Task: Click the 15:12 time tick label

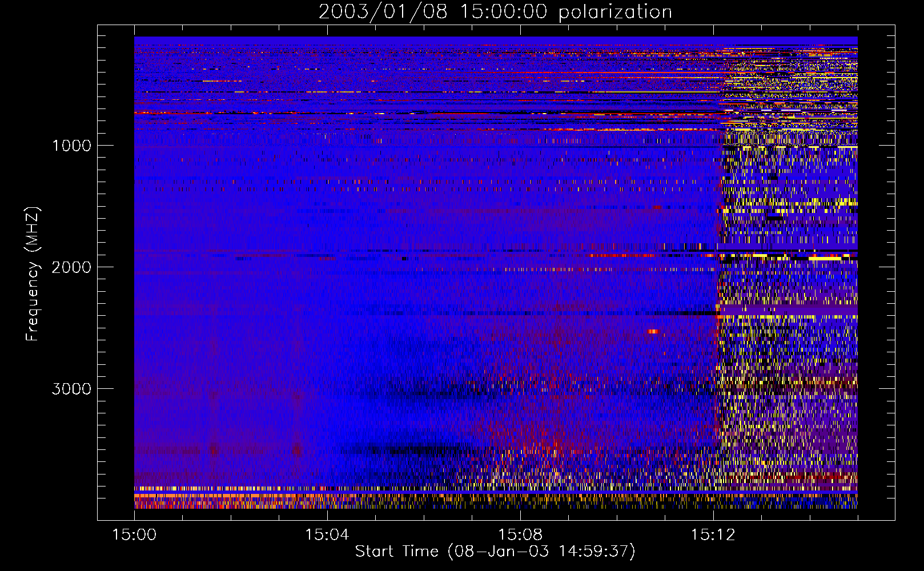Action: tap(713, 534)
